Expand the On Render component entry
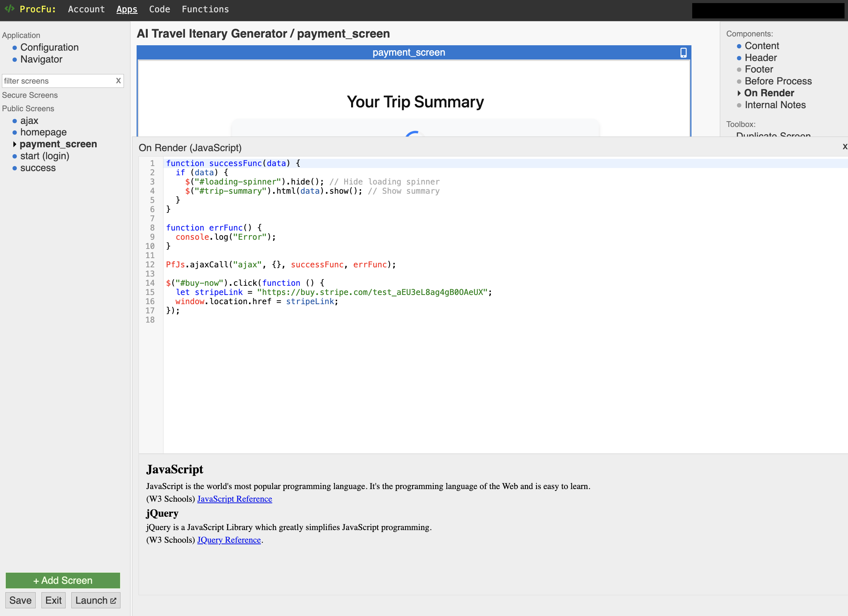Viewport: 848px width, 616px height. (x=739, y=93)
